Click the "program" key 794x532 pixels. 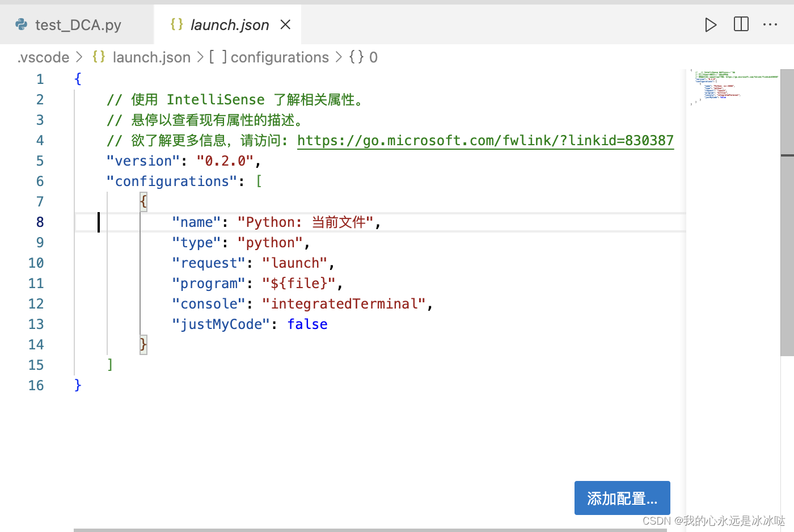[x=209, y=284]
